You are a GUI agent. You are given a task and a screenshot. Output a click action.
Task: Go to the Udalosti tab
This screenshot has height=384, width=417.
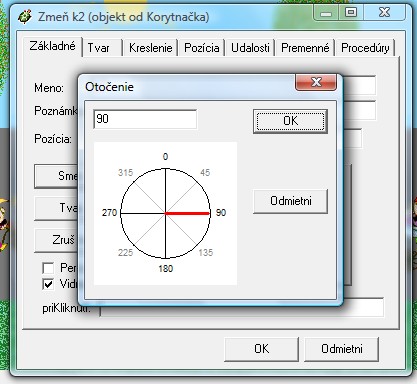coord(250,48)
